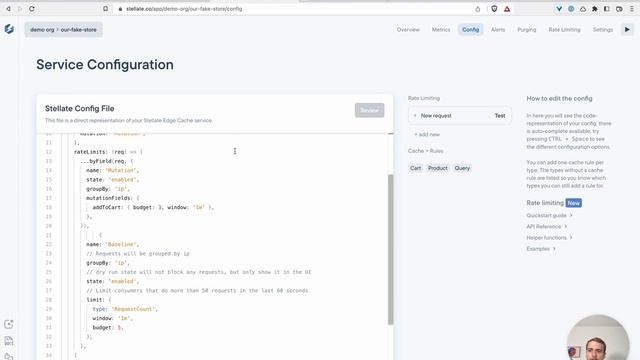Click the 'Baseline' name value in editor

tap(122, 244)
